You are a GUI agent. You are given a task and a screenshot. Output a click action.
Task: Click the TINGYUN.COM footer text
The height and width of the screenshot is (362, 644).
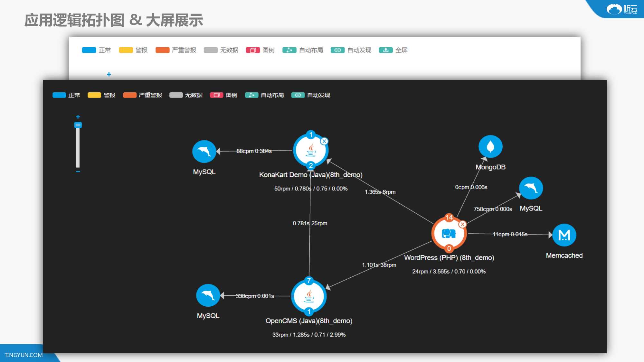point(24,355)
